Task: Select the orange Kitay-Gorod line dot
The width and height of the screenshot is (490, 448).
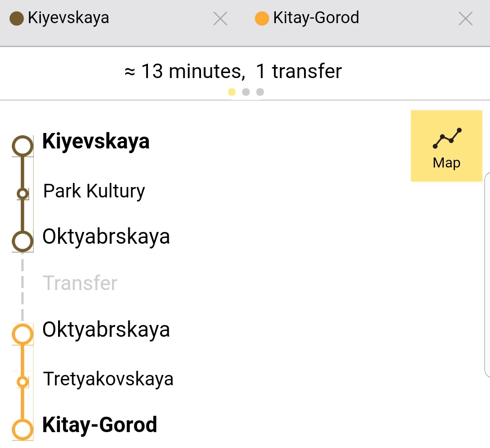Action: [x=262, y=18]
